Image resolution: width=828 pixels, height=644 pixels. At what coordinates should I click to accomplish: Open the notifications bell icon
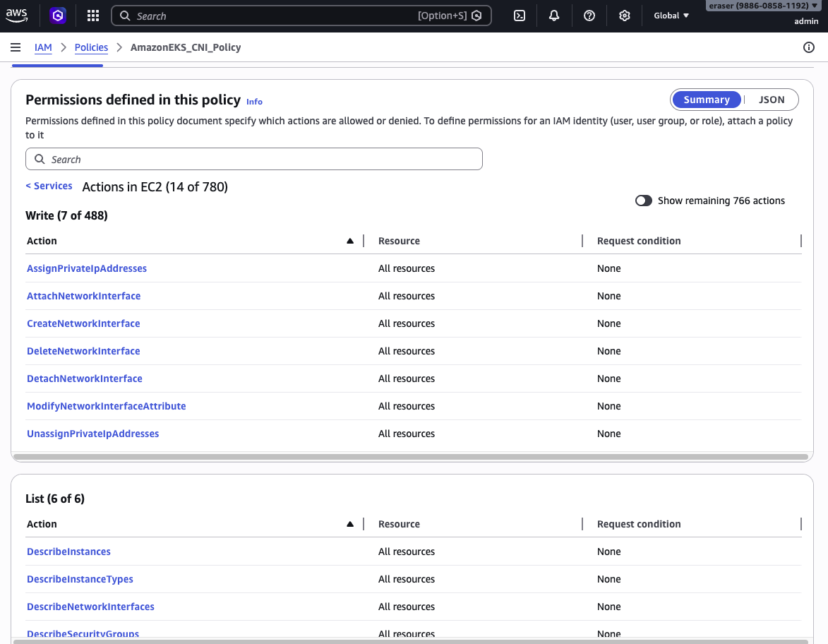point(554,15)
